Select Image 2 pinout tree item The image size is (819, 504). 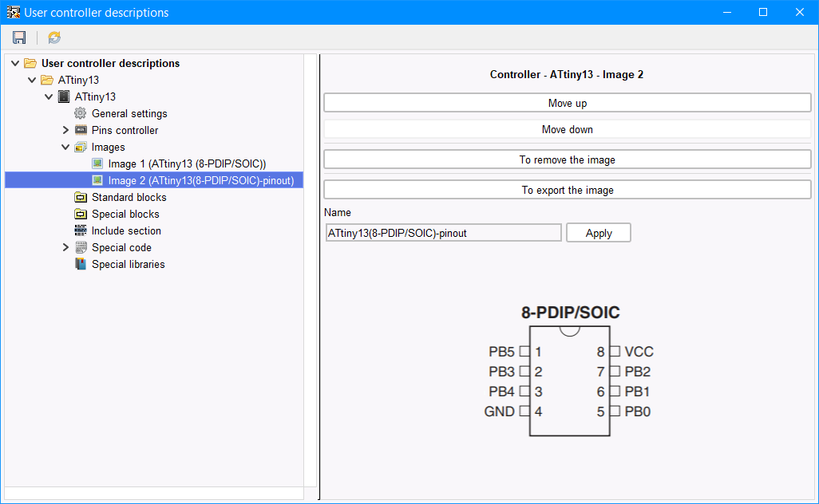coord(201,180)
